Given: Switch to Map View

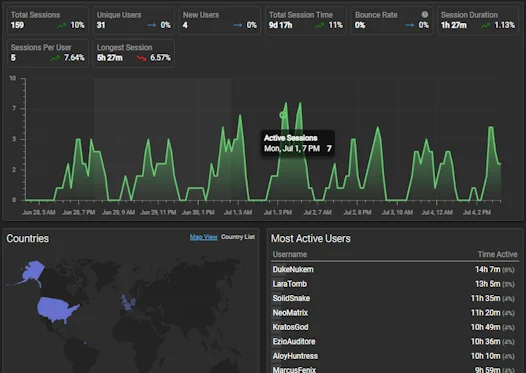Looking at the screenshot, I should (x=204, y=237).
